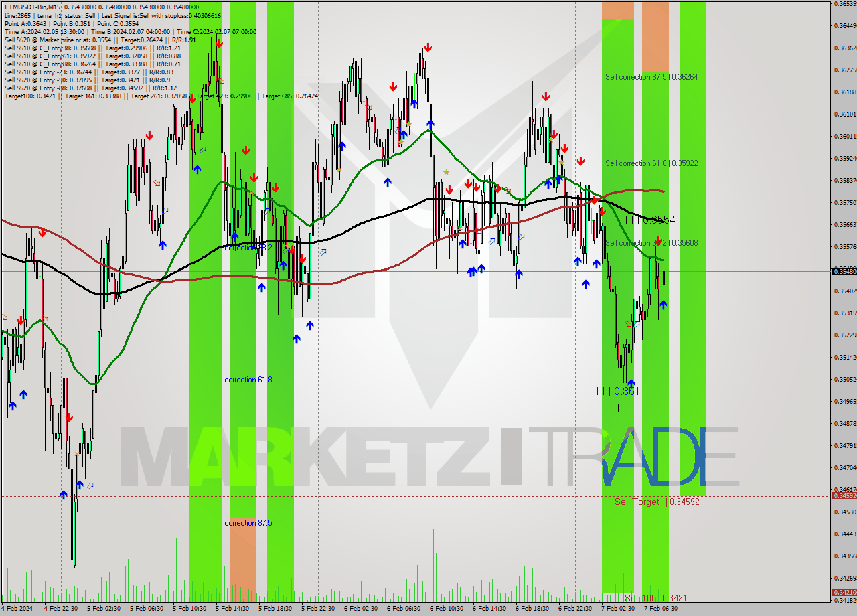The width and height of the screenshot is (857, 616).
Task: Click the '6 Feb 10:30' time label
Action: tap(447, 609)
